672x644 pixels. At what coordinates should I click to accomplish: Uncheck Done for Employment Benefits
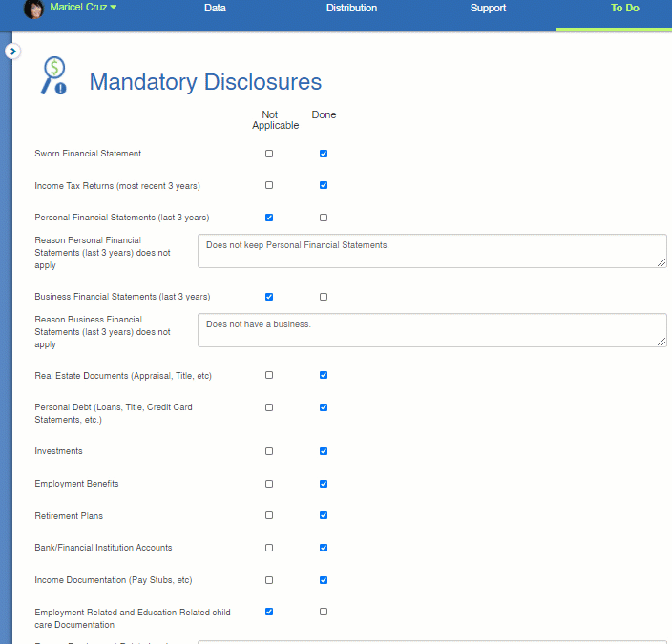[324, 484]
